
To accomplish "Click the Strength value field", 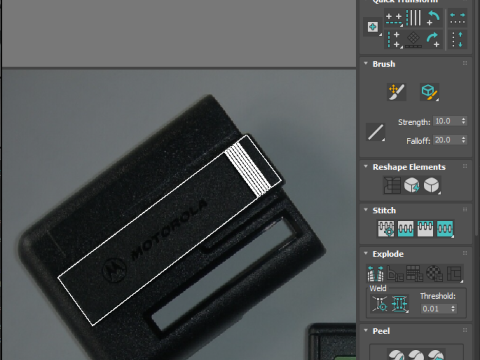I will (x=446, y=121).
